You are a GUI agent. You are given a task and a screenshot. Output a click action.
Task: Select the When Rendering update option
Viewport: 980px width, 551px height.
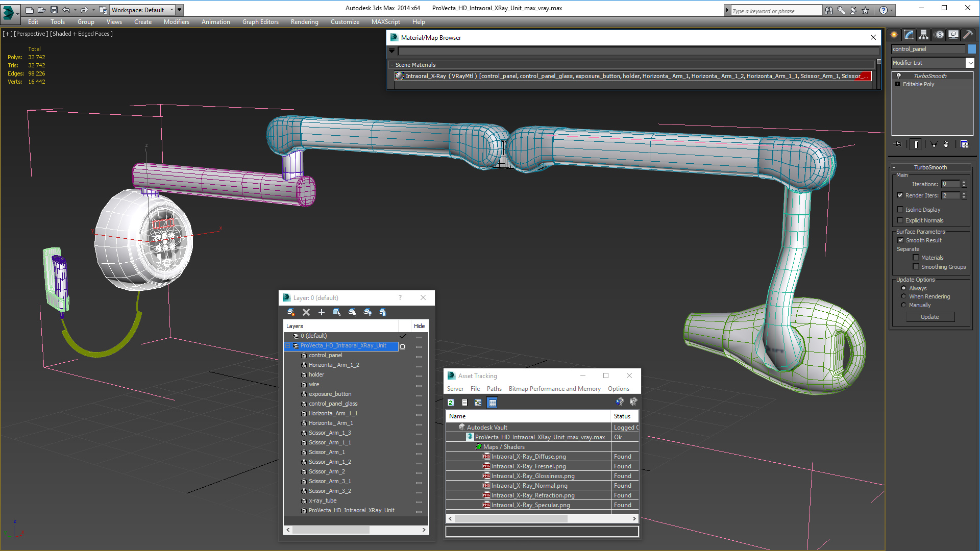tap(904, 296)
